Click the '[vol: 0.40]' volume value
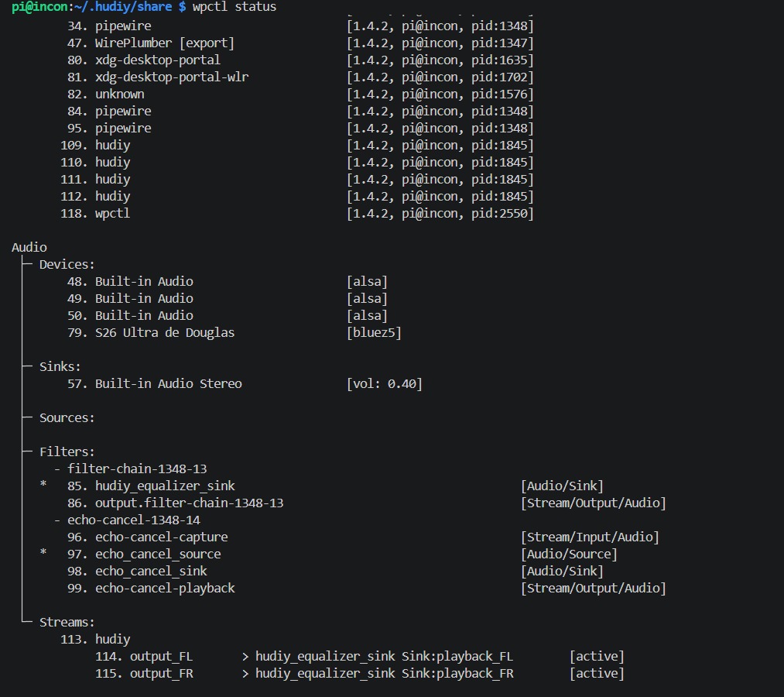The image size is (784, 697). [385, 384]
